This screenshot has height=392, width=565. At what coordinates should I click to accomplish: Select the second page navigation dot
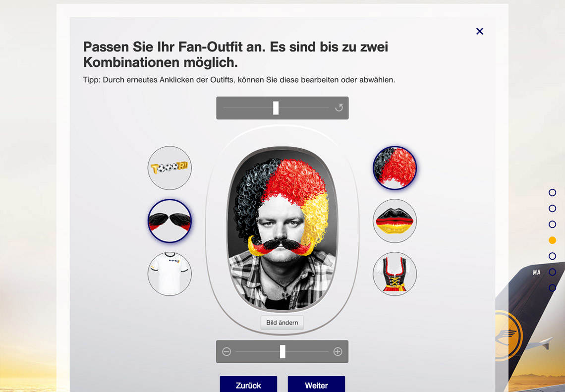pos(552,208)
